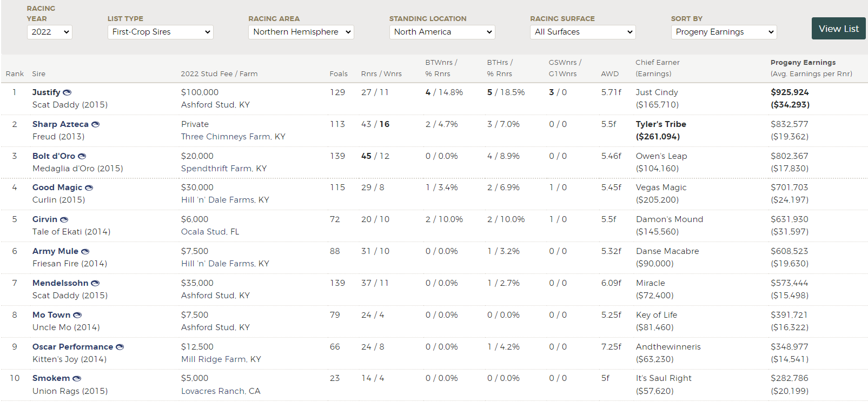This screenshot has width=868, height=402.
Task: Click the Foals column header
Action: point(339,74)
